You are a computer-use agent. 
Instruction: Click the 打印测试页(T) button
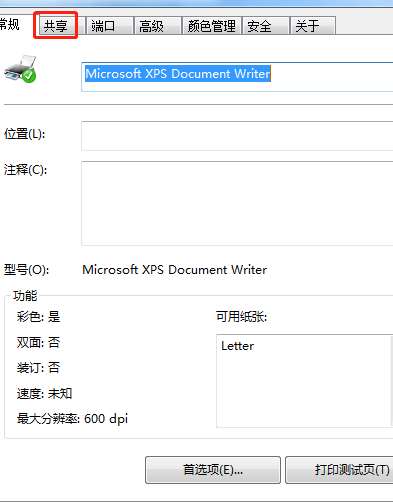339,470
